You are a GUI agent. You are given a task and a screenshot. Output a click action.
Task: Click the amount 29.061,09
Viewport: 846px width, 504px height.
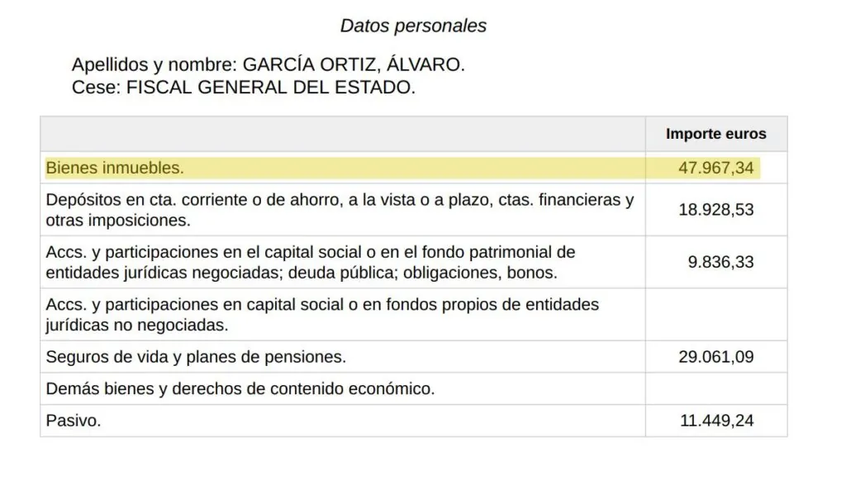715,357
